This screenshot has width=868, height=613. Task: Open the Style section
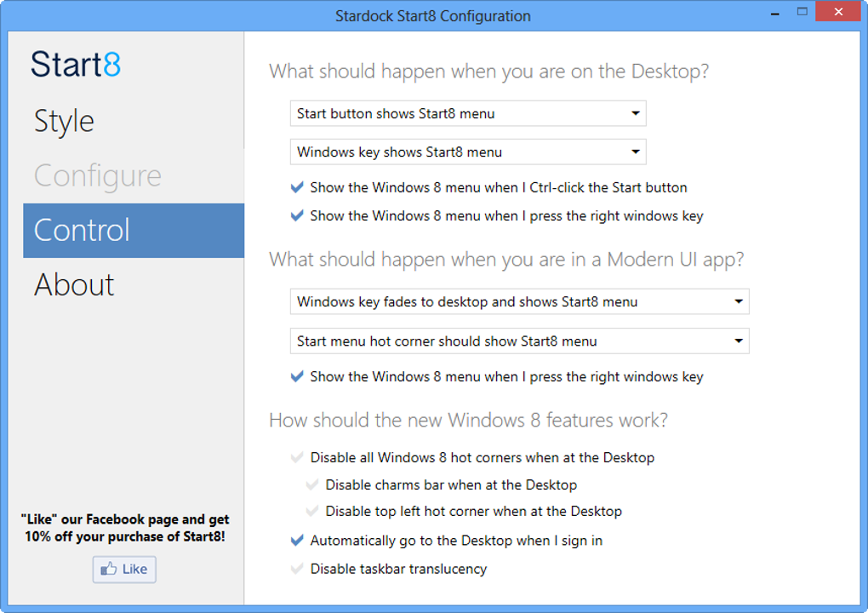[x=64, y=121]
